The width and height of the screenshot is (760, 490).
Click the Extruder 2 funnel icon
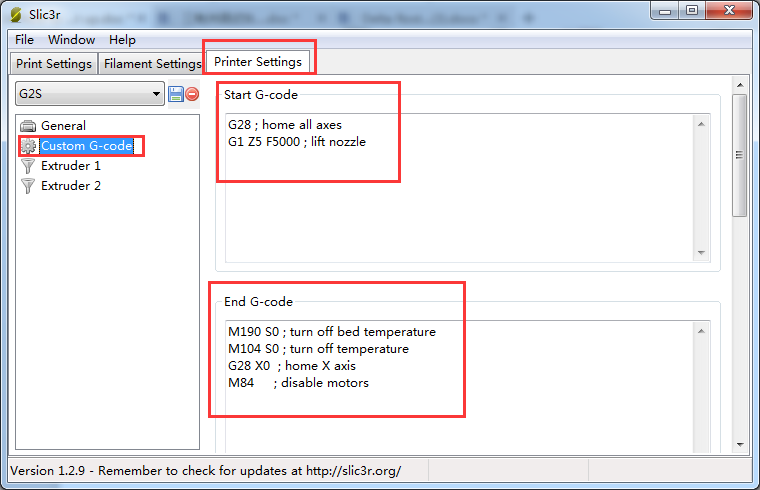pyautogui.click(x=28, y=186)
